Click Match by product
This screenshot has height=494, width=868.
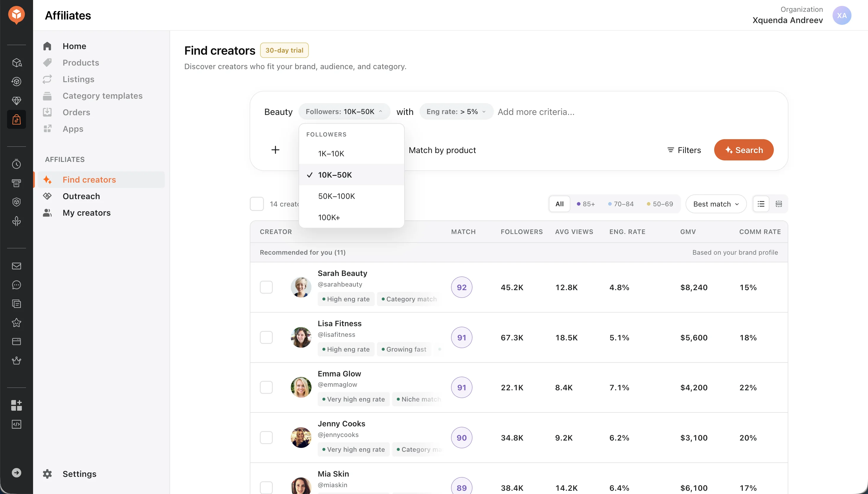[442, 150]
